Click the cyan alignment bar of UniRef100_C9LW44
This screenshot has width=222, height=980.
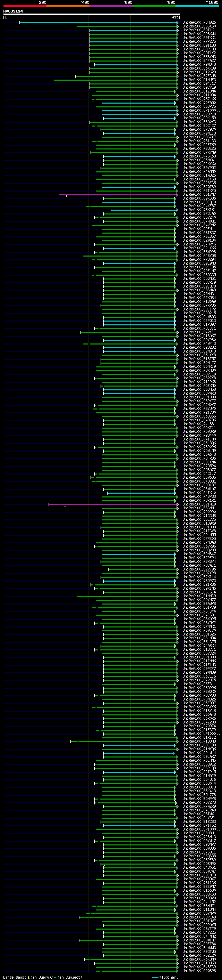139,753
